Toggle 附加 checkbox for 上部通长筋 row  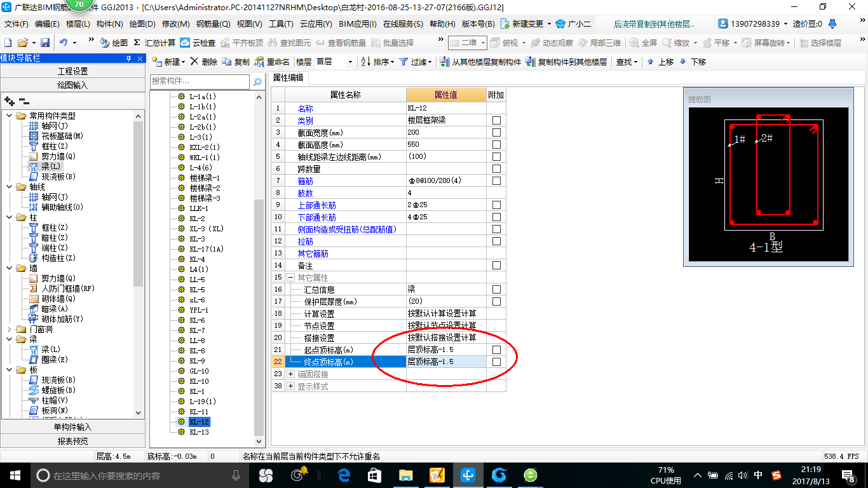496,205
